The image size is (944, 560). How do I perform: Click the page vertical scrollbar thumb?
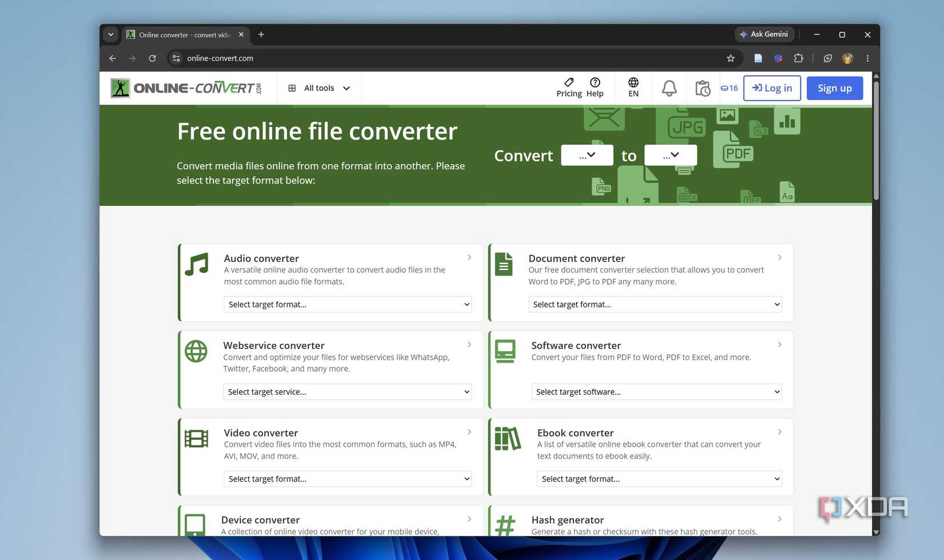coord(876,140)
